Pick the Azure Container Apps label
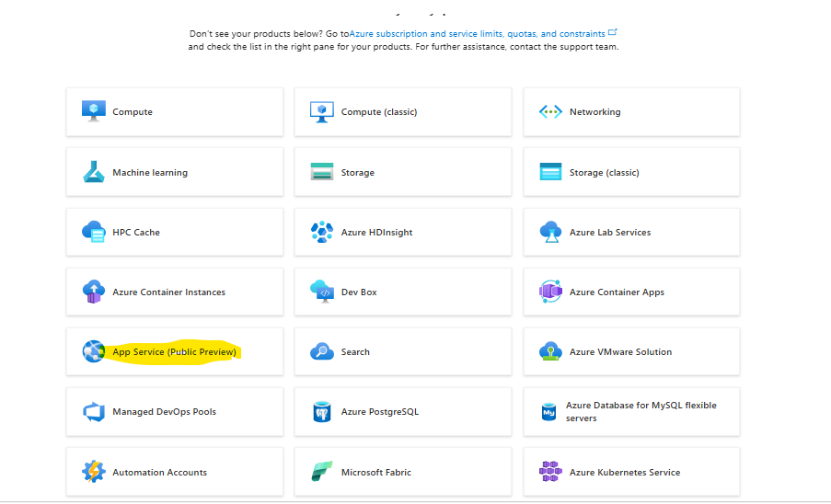The height and width of the screenshot is (504, 831). pyautogui.click(x=617, y=292)
